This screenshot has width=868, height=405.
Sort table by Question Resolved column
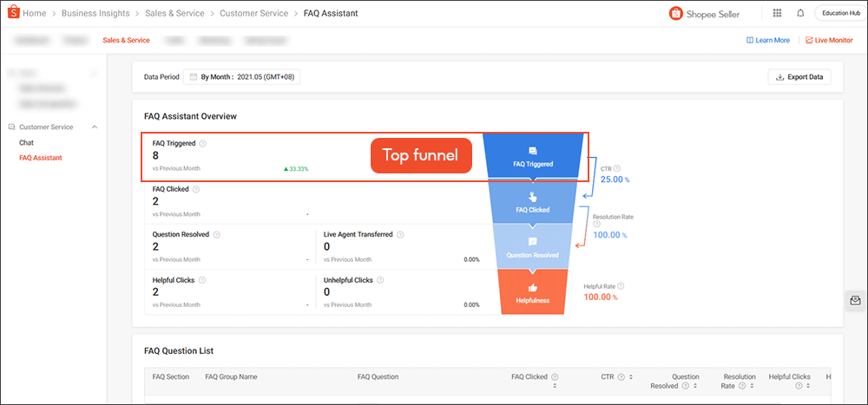[694, 386]
